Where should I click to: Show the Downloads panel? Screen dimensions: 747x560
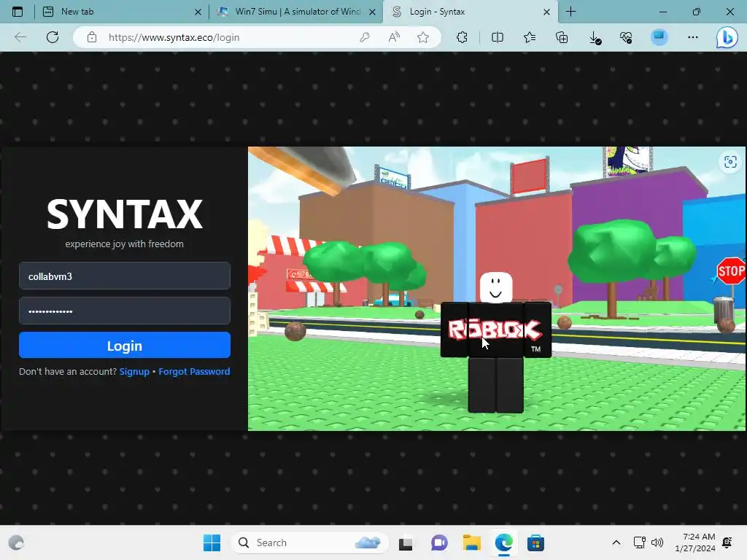595,37
